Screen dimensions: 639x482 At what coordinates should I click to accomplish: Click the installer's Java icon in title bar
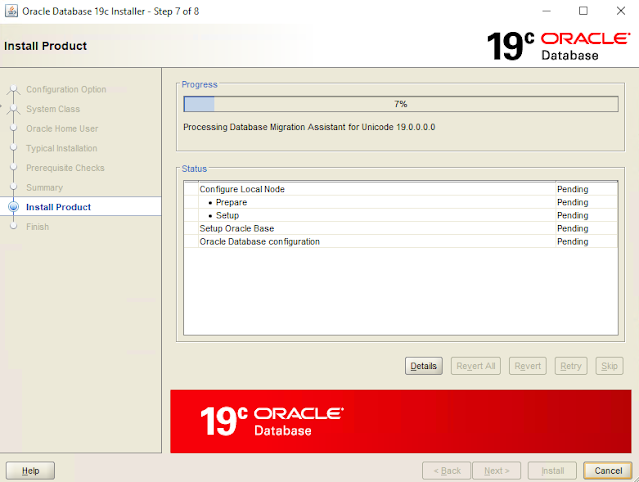point(11,11)
